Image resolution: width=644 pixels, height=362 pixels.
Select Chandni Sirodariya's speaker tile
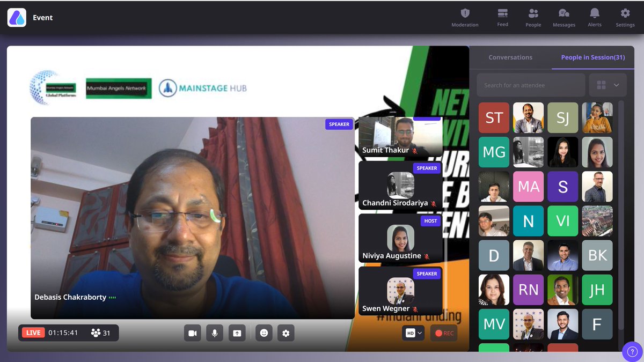tap(400, 186)
